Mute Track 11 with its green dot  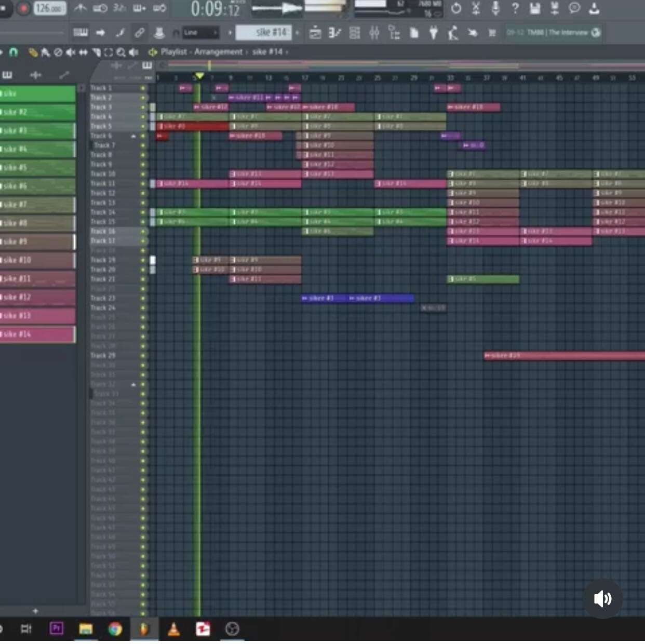(x=143, y=184)
